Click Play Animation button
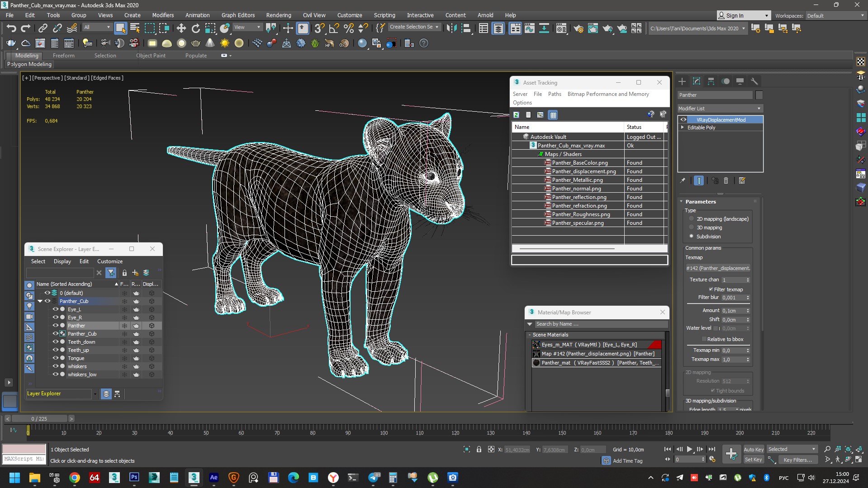 (689, 449)
